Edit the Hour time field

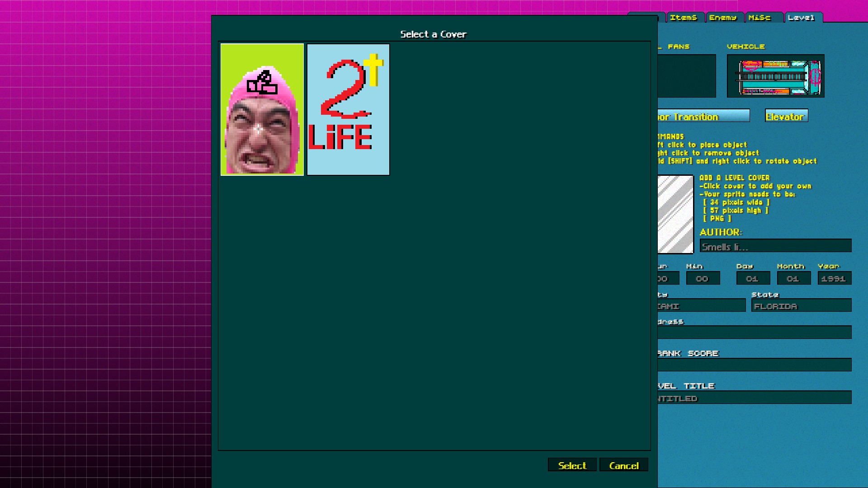[x=668, y=278]
